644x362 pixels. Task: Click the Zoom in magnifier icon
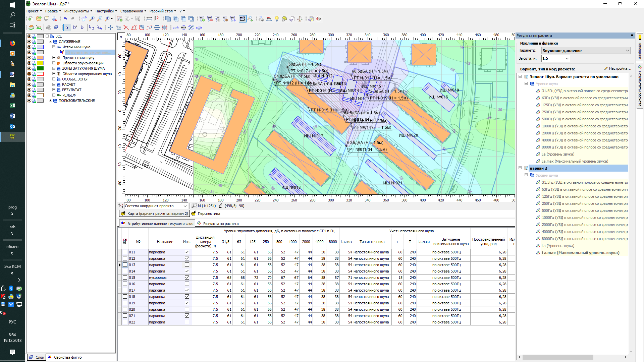[92, 19]
